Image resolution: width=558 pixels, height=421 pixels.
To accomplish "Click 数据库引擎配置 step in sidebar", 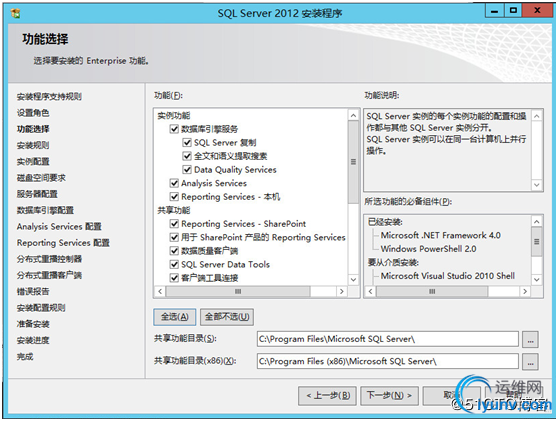I will 45,210.
